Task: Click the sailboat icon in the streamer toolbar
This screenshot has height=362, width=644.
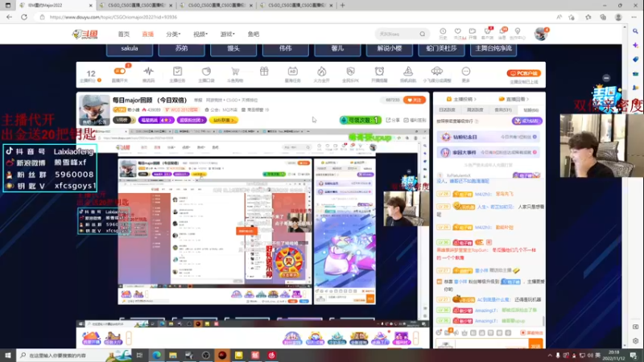Action: point(408,72)
